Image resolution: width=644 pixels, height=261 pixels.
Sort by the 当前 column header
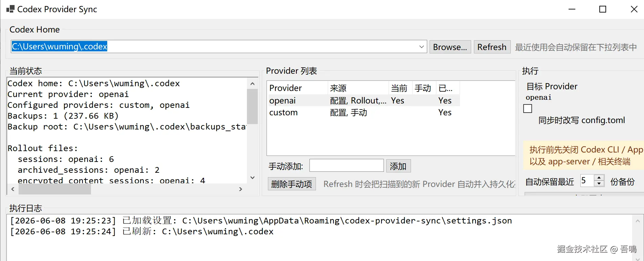tap(400, 88)
